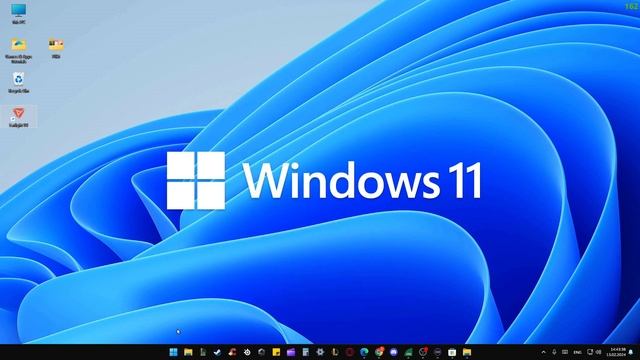Open the clock and date calendar flyout
The image size is (640, 360).
pos(616,352)
